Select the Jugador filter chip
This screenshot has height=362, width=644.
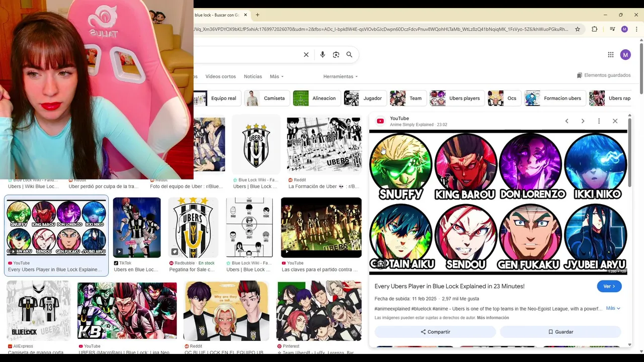coord(365,99)
